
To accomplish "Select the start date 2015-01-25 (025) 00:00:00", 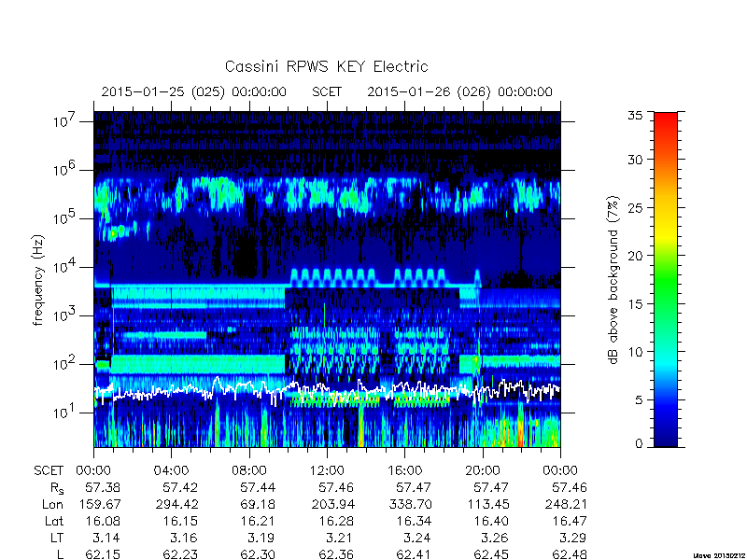I will click(x=194, y=91).
